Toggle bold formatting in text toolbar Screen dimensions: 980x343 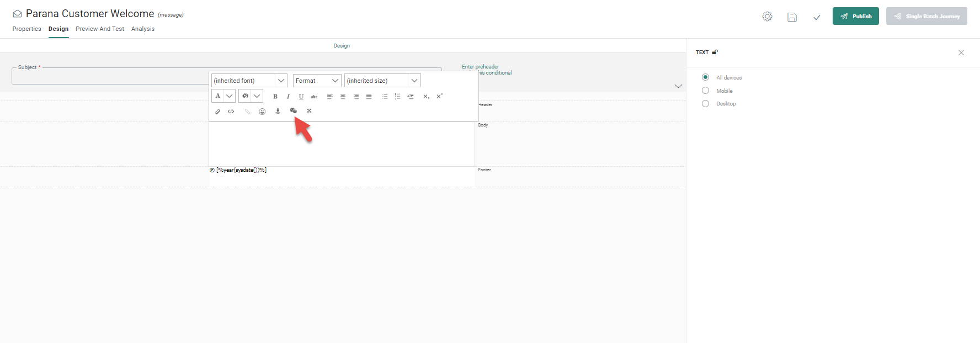pos(275,97)
